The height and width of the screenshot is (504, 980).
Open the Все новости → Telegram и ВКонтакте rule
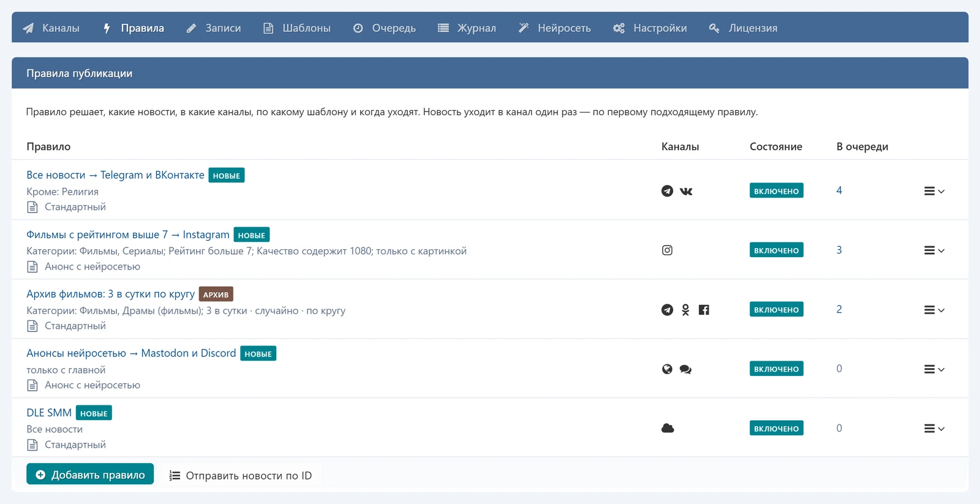(115, 175)
